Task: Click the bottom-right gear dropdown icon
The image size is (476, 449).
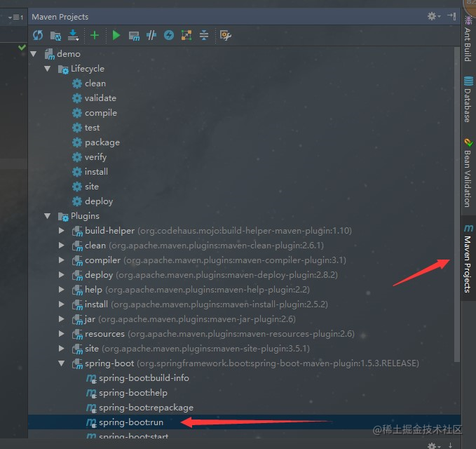Action: 434,445
